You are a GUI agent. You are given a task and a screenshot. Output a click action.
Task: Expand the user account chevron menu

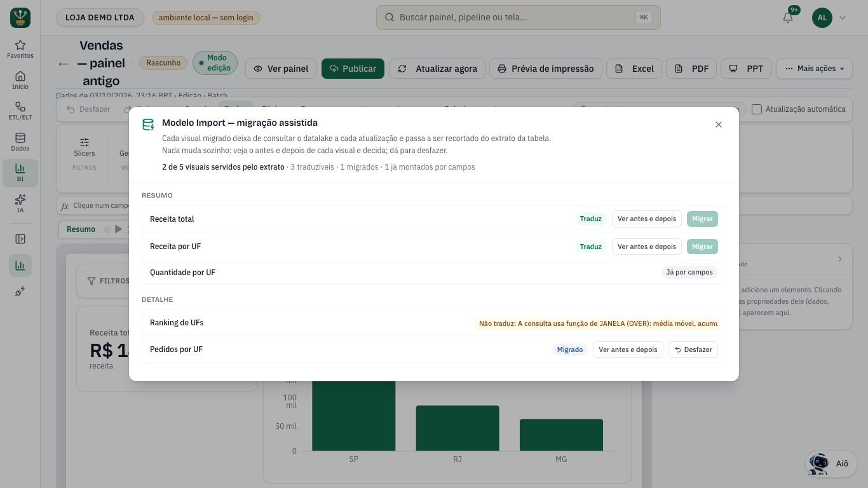coord(843,18)
